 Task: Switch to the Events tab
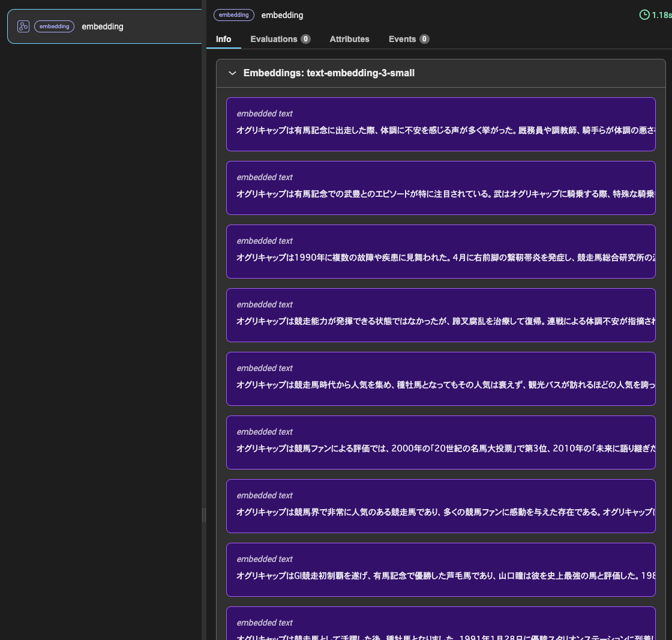[x=409, y=39]
